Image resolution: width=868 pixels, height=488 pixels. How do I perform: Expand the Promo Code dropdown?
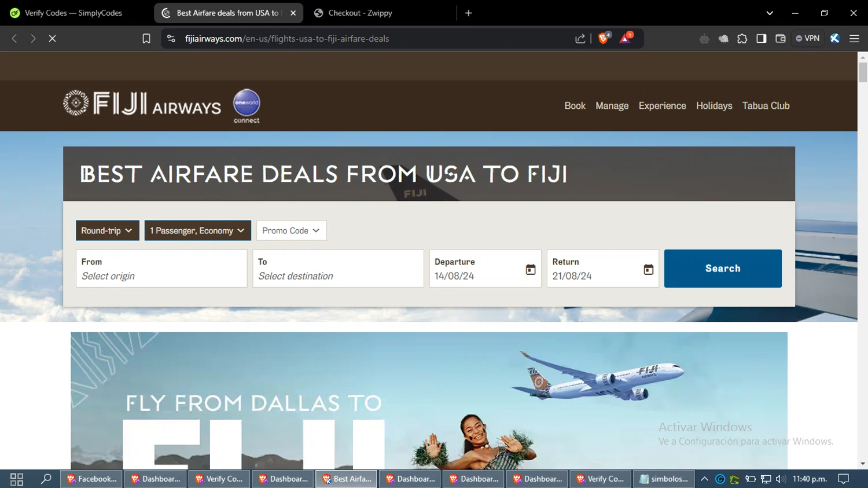292,230
